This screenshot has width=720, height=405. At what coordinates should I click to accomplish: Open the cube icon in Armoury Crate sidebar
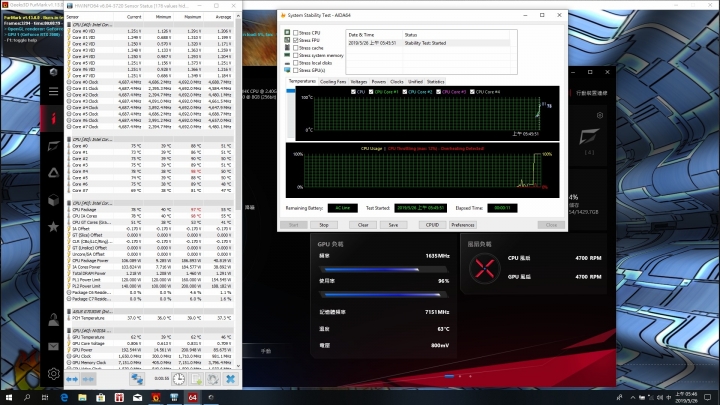click(53, 200)
